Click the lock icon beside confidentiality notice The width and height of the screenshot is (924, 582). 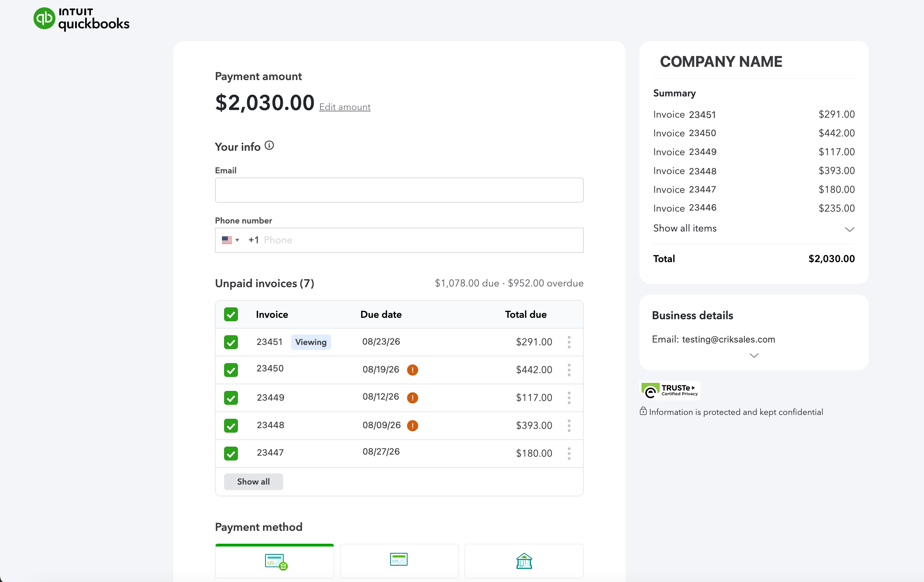point(643,411)
